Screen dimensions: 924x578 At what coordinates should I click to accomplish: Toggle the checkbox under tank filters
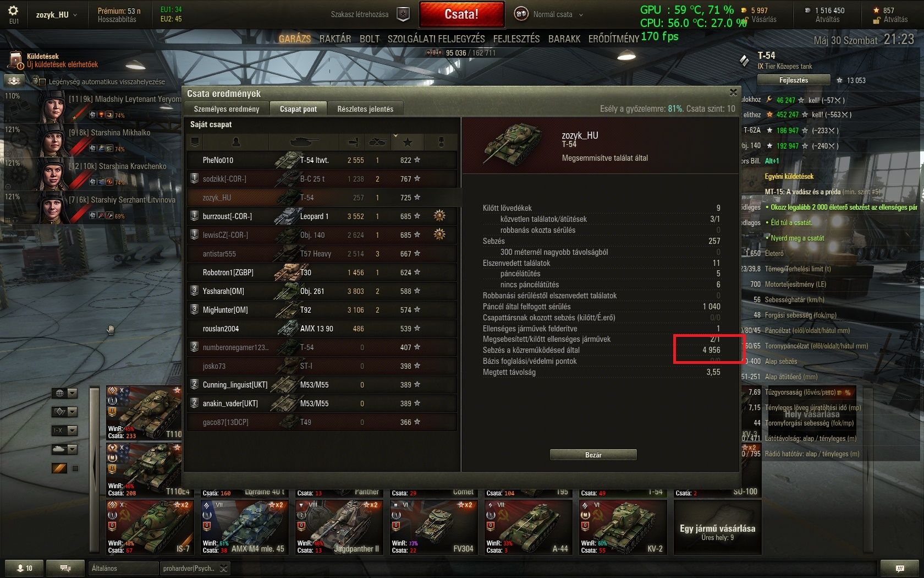[x=75, y=468]
